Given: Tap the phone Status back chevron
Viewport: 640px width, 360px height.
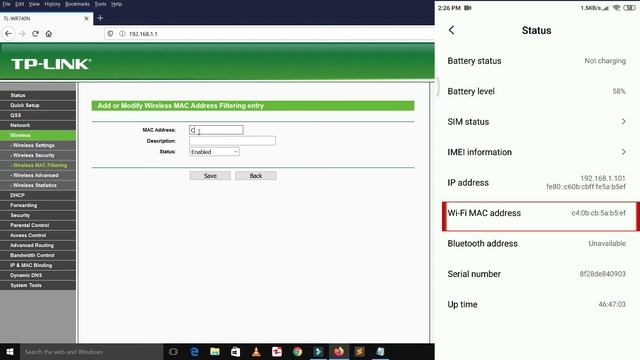Looking at the screenshot, I should pyautogui.click(x=451, y=30).
